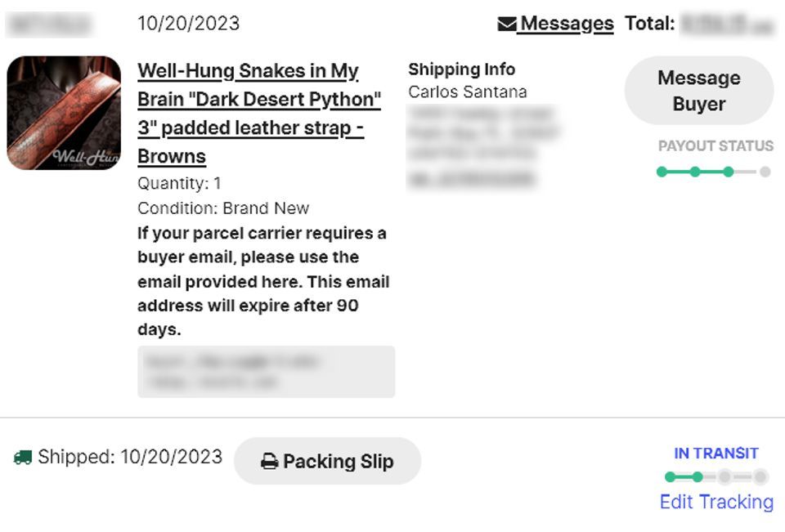The height and width of the screenshot is (532, 785).
Task: Click the envelope icon beside Messages
Action: point(506,25)
